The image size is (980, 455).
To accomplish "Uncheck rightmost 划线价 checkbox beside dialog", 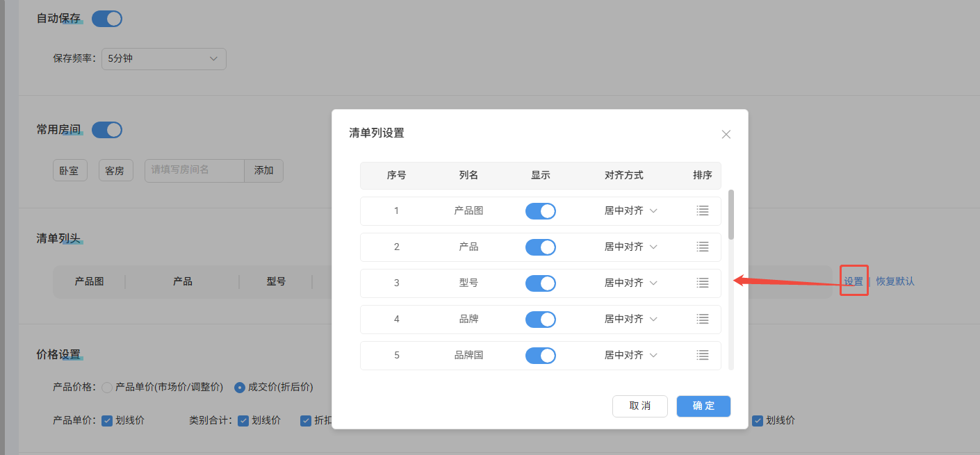I will (x=758, y=420).
